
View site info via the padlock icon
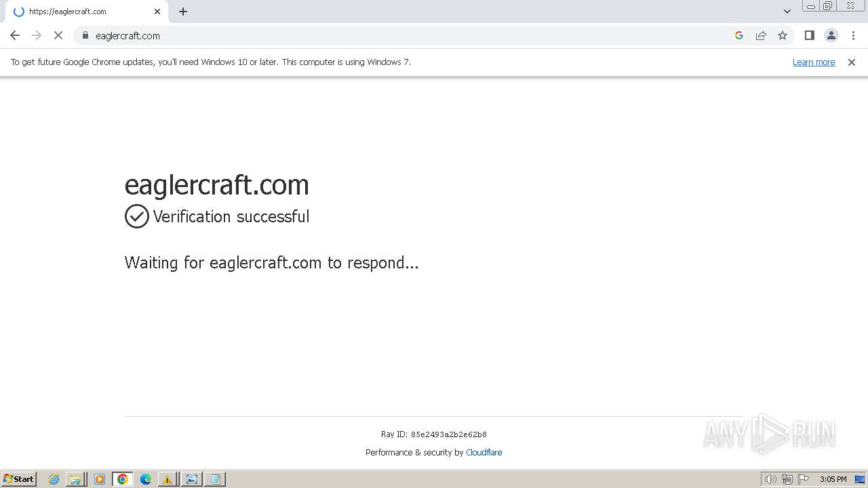click(x=85, y=35)
